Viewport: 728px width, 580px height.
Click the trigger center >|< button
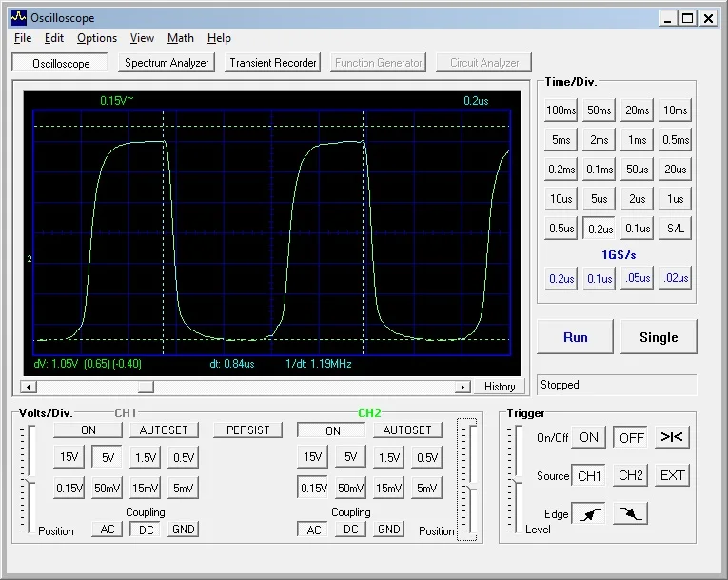[672, 437]
